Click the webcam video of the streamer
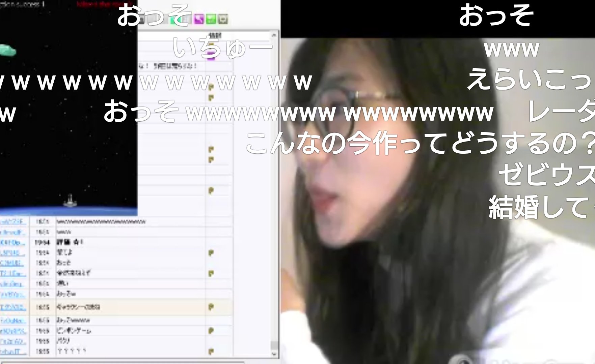 coord(438,201)
